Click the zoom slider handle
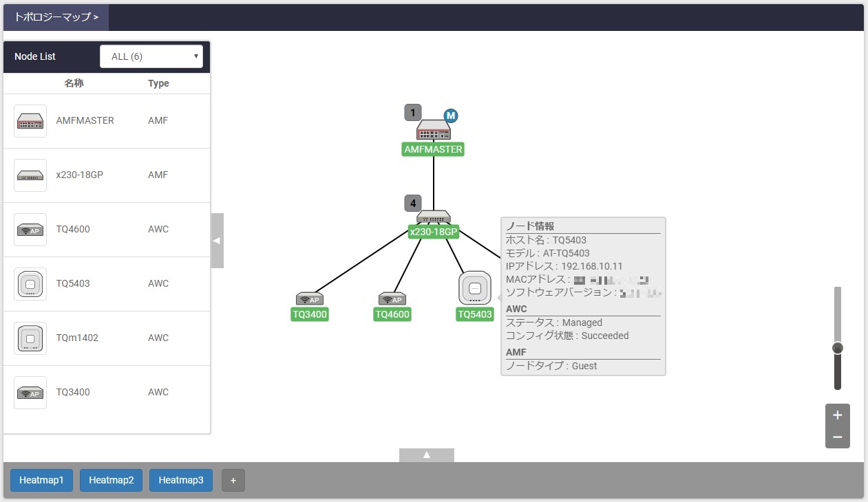Viewport: 868px width, 502px height. 838,348
